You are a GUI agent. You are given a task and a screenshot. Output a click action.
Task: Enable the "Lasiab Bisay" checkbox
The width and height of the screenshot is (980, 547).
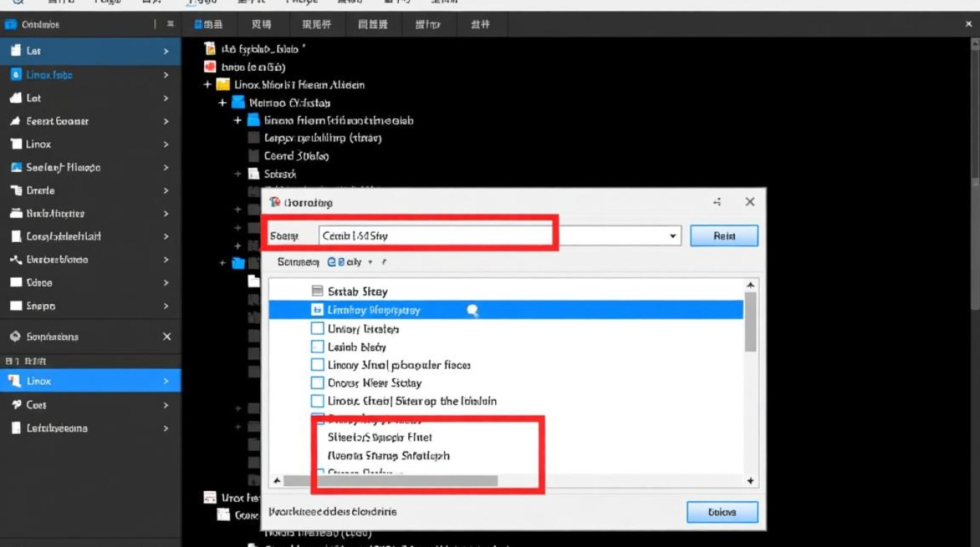[x=317, y=347]
